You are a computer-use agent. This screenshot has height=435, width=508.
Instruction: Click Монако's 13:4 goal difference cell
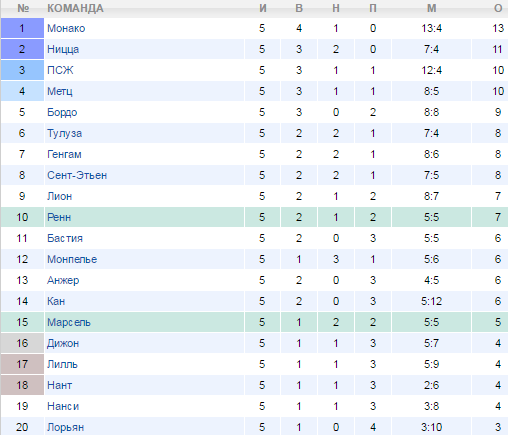point(432,28)
